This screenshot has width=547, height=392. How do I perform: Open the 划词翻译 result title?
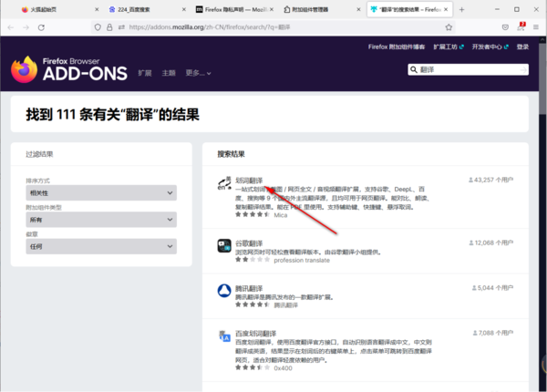click(249, 181)
